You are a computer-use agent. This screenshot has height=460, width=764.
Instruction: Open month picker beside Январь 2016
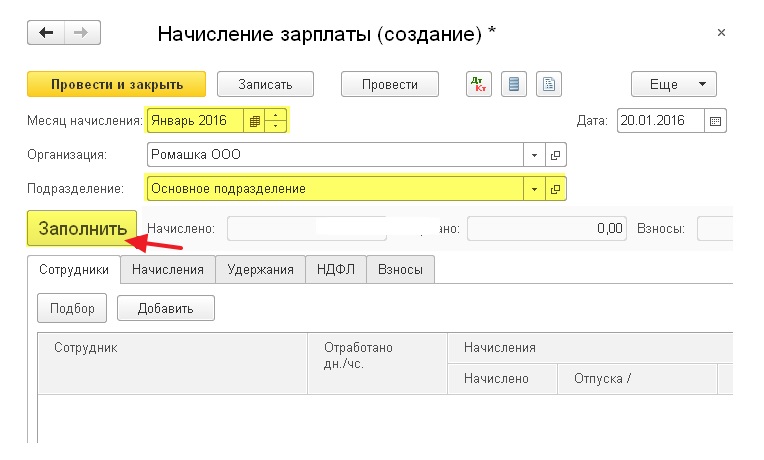point(254,121)
